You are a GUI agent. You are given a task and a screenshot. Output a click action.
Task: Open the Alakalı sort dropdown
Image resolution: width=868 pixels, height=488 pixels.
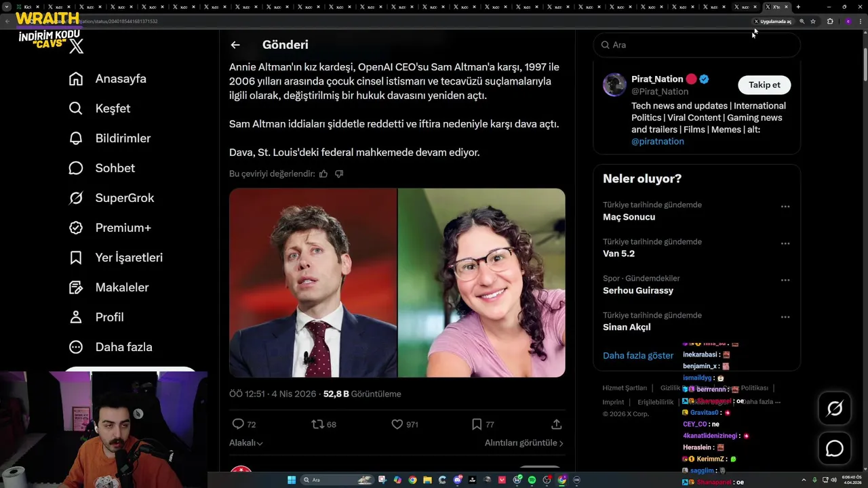click(246, 443)
